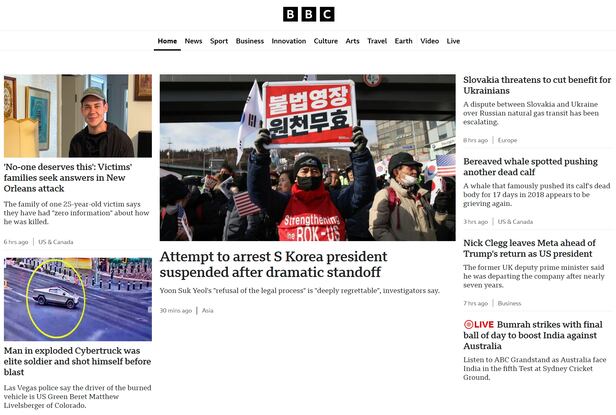Click the Asia tag under S Korea story
This screenshot has width=616, height=415.
coord(208,310)
